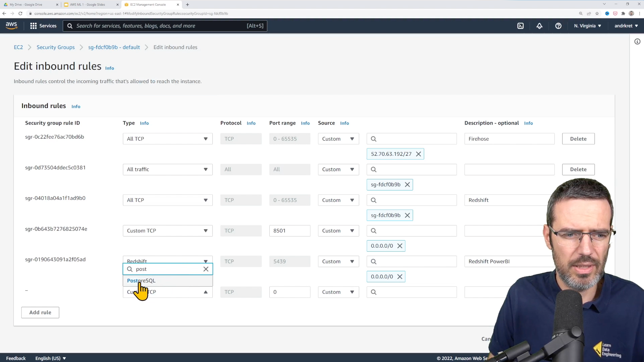The height and width of the screenshot is (362, 644).
Task: Close the My Drive tab
Action: [x=57, y=5]
